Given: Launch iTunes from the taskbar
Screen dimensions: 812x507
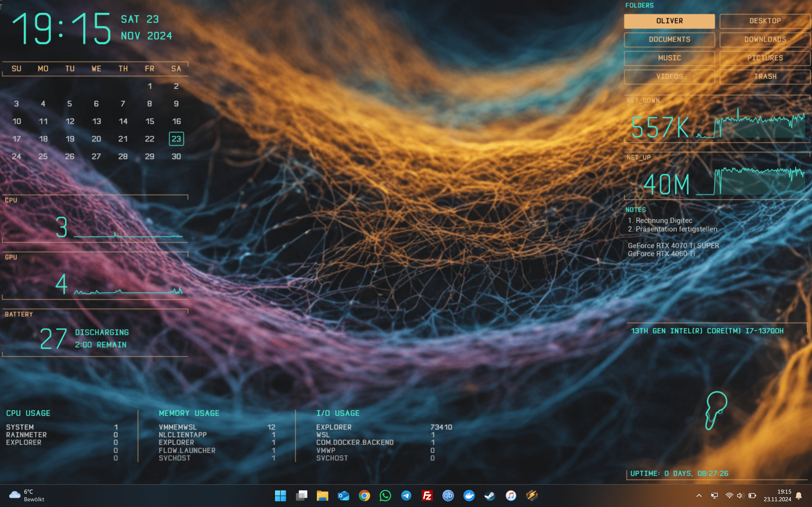Looking at the screenshot, I should pos(511,495).
